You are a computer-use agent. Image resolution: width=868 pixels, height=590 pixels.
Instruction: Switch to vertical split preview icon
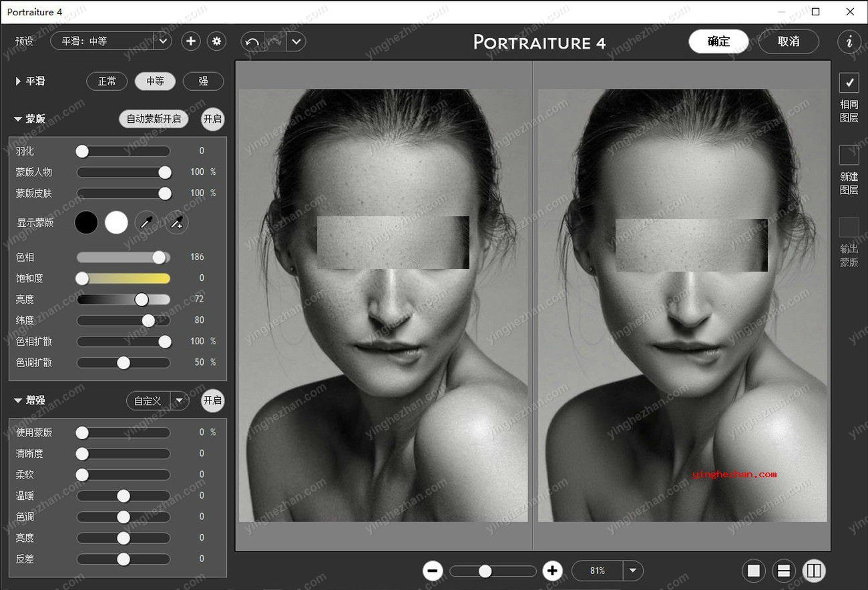pyautogui.click(x=814, y=571)
